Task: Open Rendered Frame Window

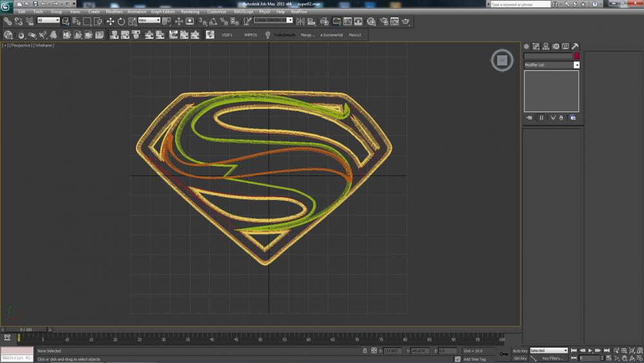Action: coord(395,21)
